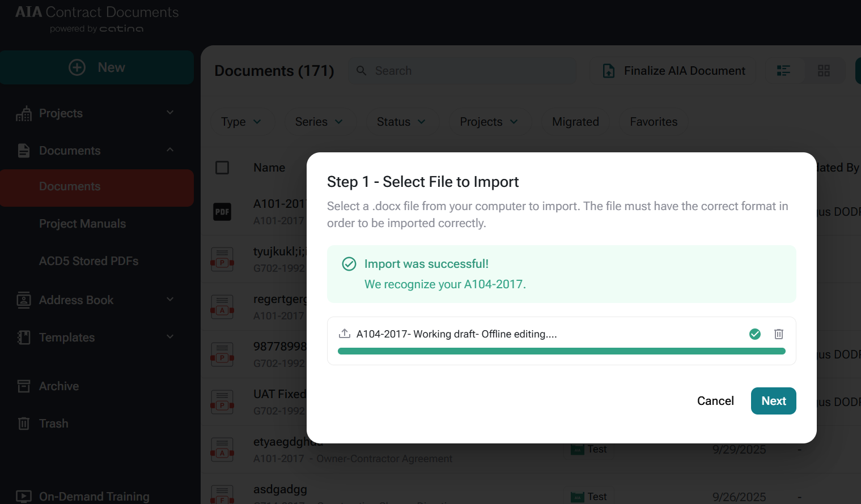Toggle the select-all checkbox in Name header
Viewport: 861px width, 504px height.
(222, 168)
